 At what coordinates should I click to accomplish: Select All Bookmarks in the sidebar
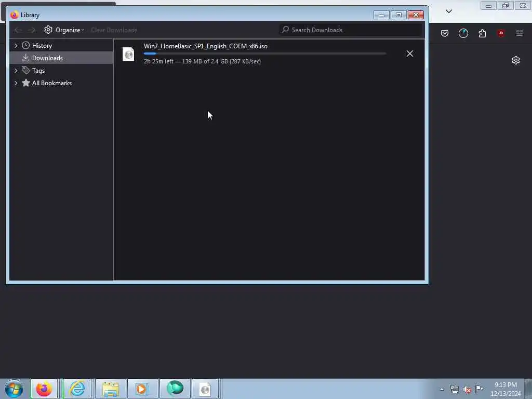(x=61, y=83)
